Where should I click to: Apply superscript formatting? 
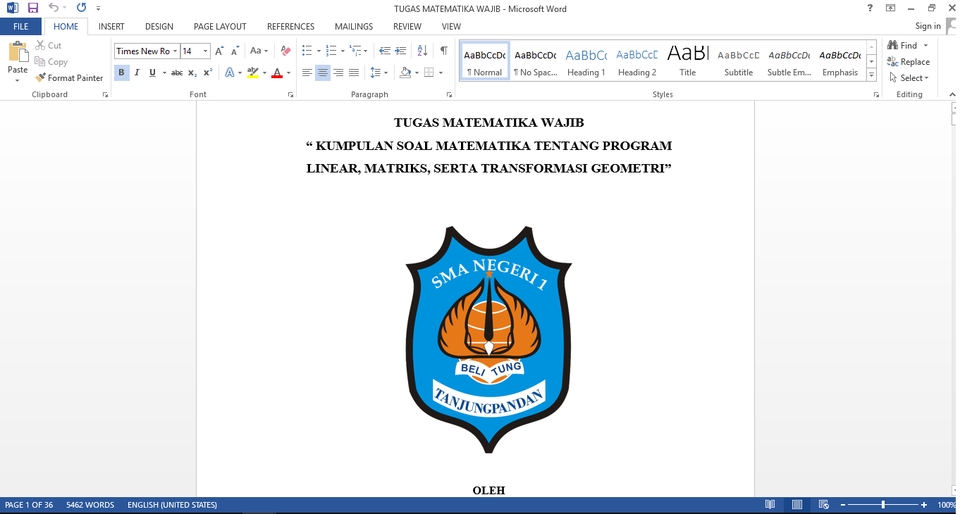pos(208,73)
